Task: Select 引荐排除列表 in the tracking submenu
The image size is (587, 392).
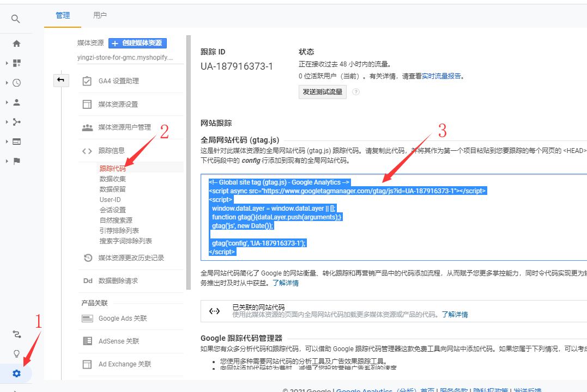Action: tap(119, 231)
